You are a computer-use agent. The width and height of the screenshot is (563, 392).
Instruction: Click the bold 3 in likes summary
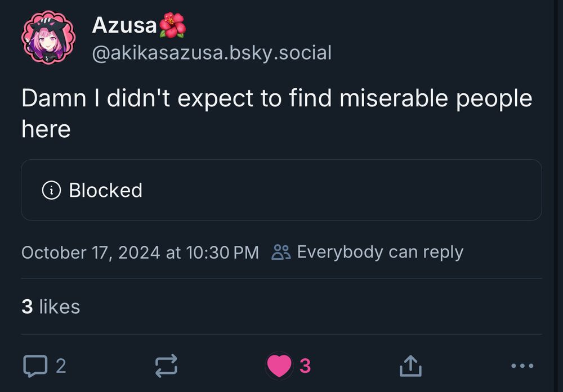pyautogui.click(x=27, y=307)
